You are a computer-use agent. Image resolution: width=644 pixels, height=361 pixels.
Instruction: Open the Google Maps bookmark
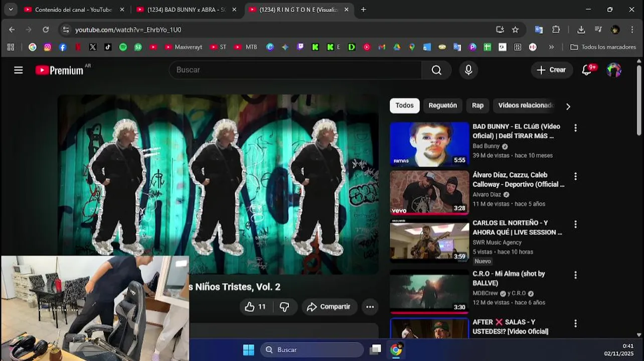(x=412, y=47)
